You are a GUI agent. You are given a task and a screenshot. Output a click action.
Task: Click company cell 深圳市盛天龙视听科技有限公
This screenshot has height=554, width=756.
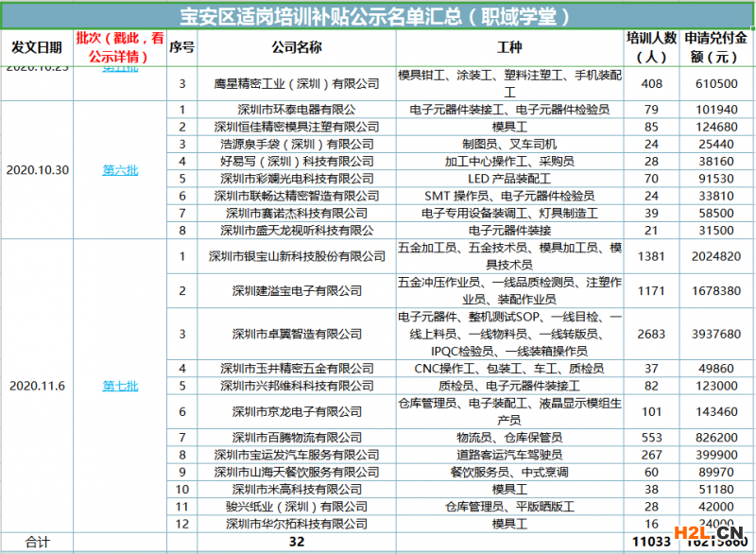[x=297, y=231]
